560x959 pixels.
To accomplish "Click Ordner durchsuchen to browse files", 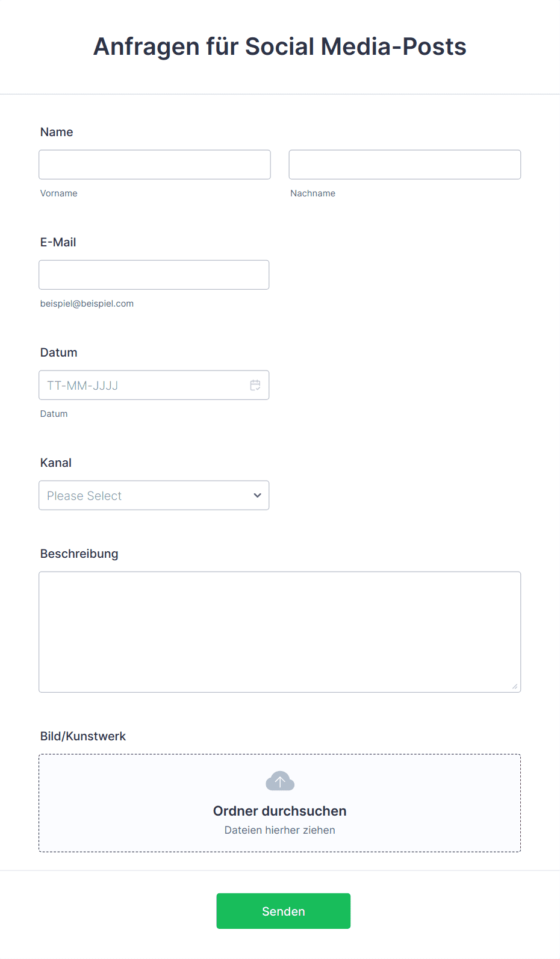I will (280, 811).
